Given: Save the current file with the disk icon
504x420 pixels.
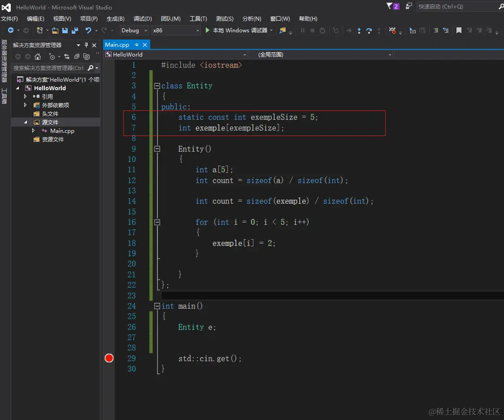Looking at the screenshot, I should point(65,30).
